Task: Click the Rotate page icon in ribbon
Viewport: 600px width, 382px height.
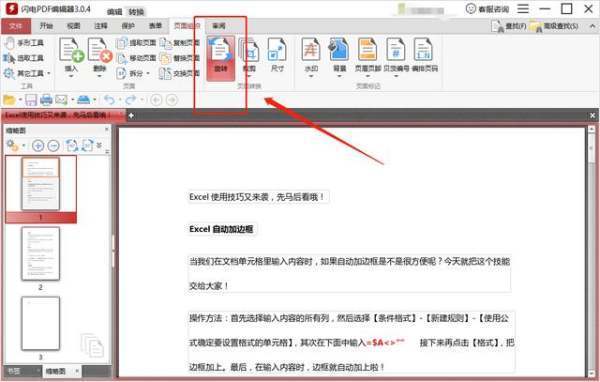Action: (221, 57)
